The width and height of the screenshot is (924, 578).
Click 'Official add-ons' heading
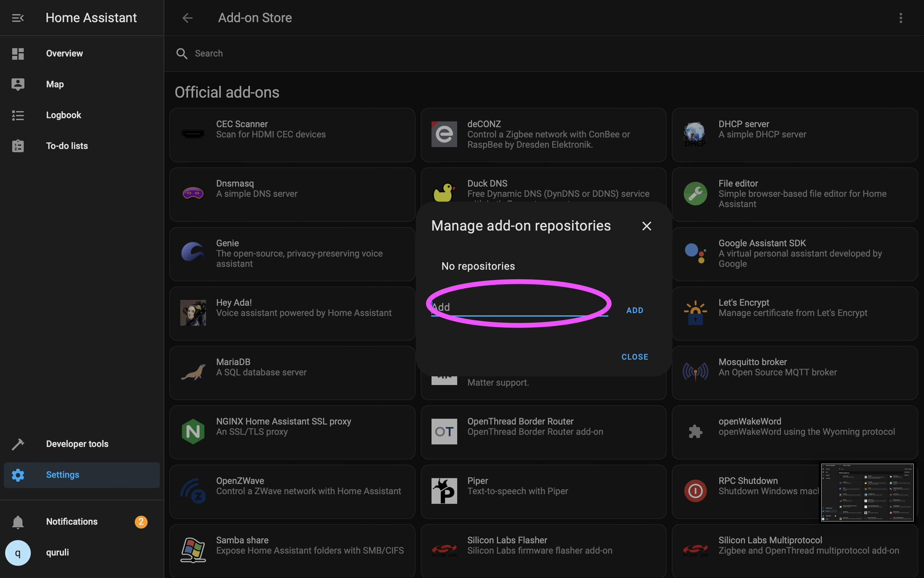tap(227, 92)
